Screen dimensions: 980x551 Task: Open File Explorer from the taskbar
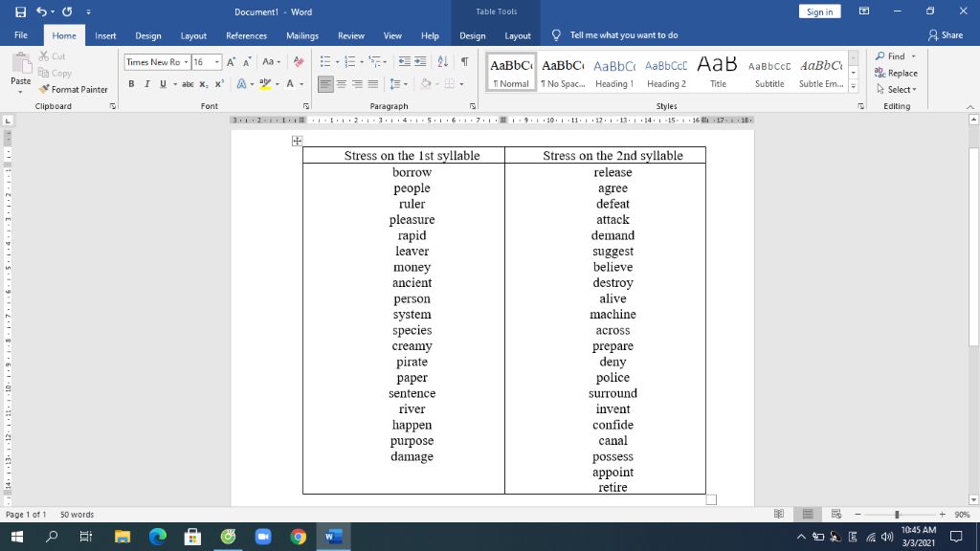click(x=122, y=537)
